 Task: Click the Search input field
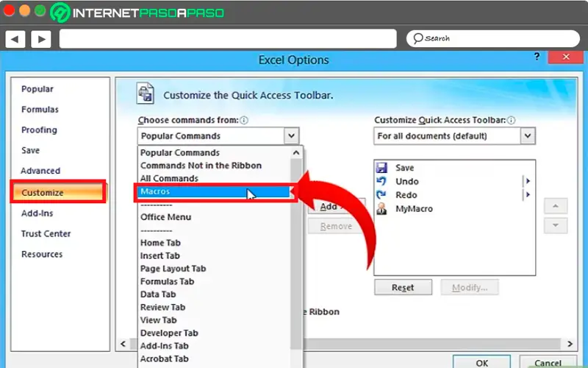pos(493,39)
